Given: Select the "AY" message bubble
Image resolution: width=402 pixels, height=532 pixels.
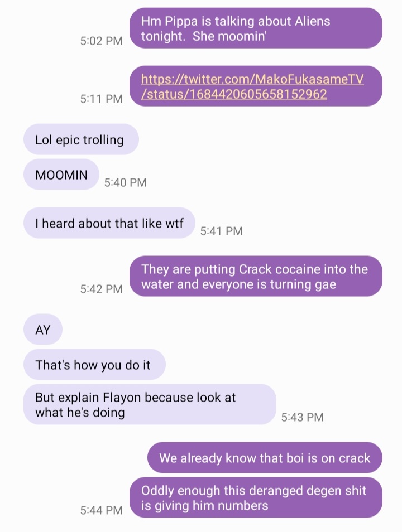Looking at the screenshot, I should coord(43,330).
